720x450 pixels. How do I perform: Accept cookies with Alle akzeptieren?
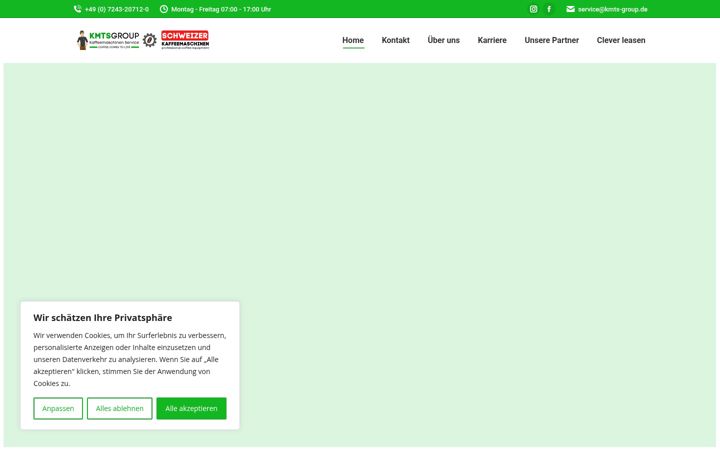[191, 408]
